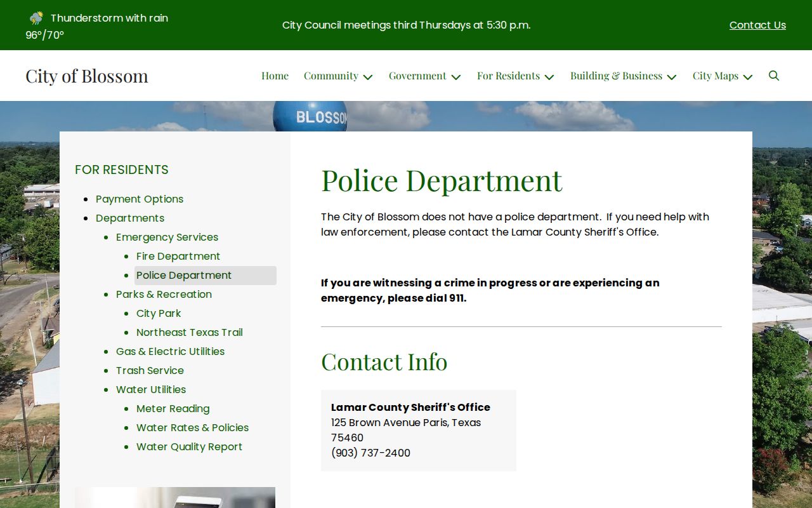This screenshot has height=508, width=812.
Task: Open the Community menu label
Action: pyautogui.click(x=331, y=76)
